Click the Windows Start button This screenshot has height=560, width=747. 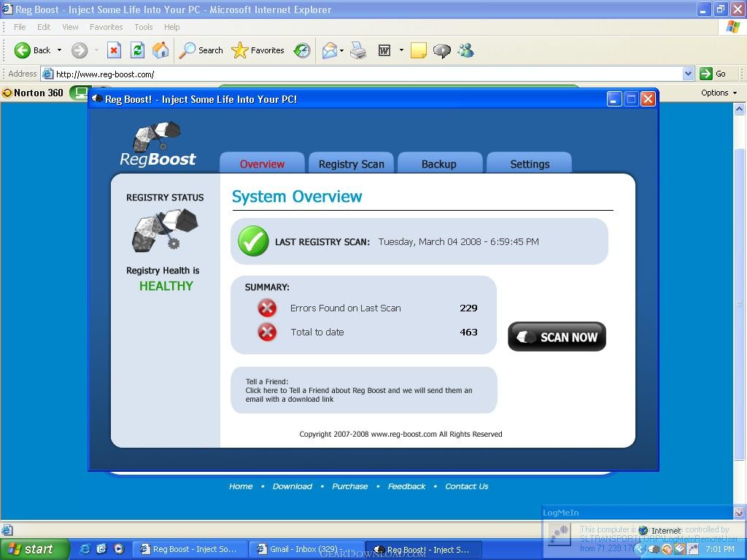34,549
